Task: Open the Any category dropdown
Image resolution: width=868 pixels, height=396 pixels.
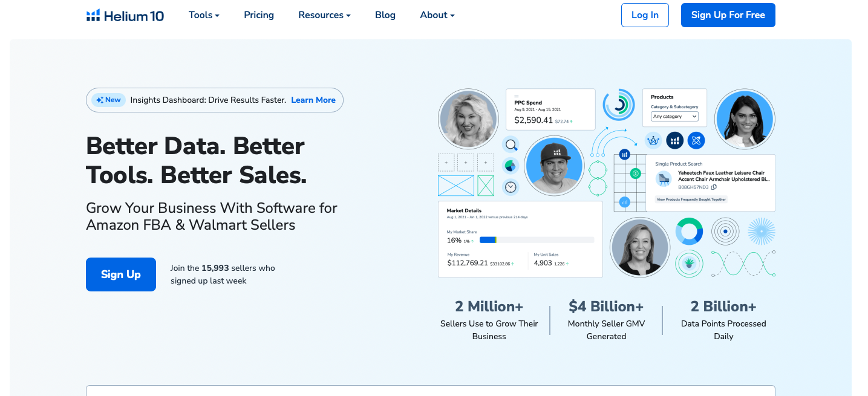Action: 674,116
